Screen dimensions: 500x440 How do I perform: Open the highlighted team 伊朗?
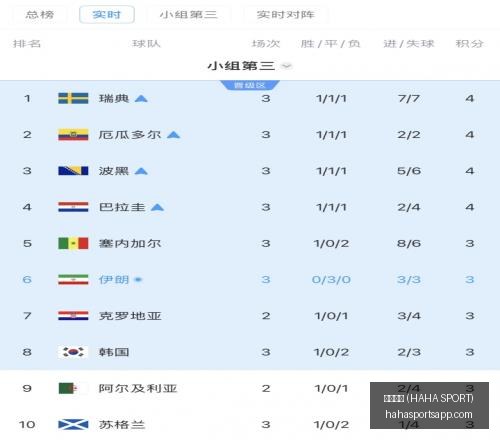pos(114,280)
